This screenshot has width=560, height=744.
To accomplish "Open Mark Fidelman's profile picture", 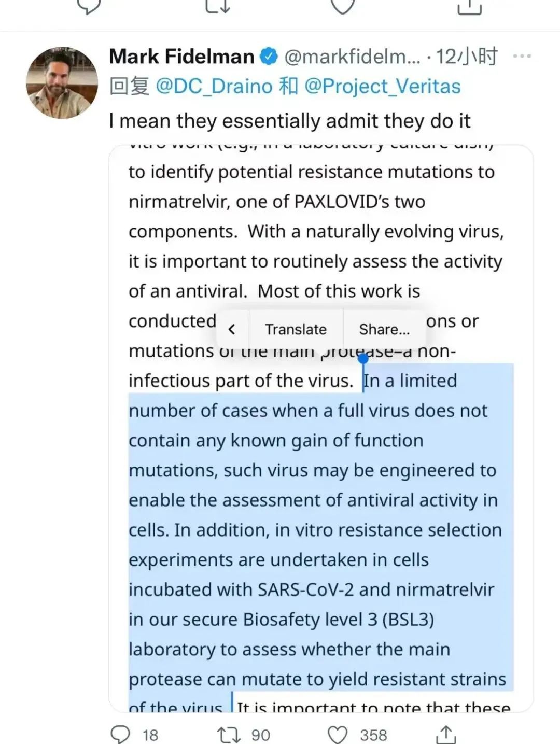I will point(62,82).
